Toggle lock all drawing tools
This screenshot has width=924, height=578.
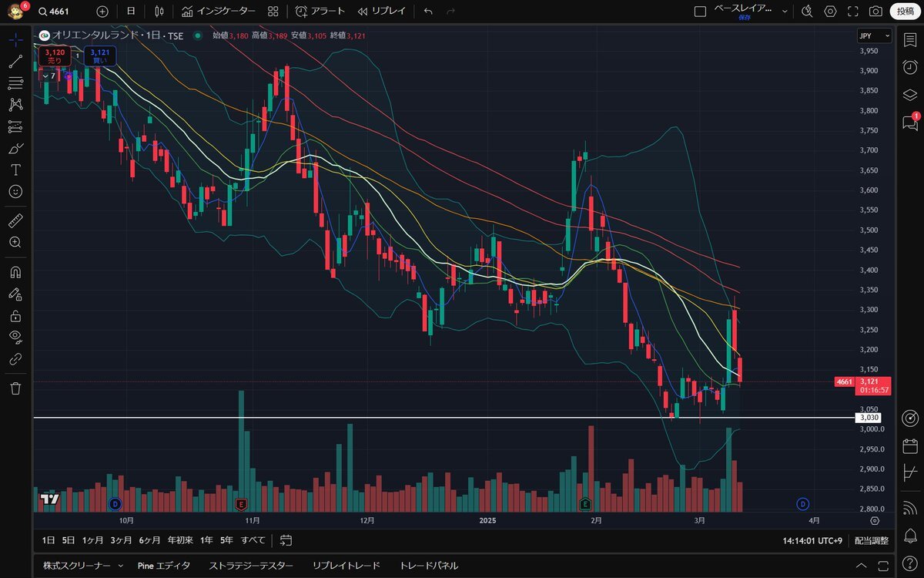coord(16,316)
